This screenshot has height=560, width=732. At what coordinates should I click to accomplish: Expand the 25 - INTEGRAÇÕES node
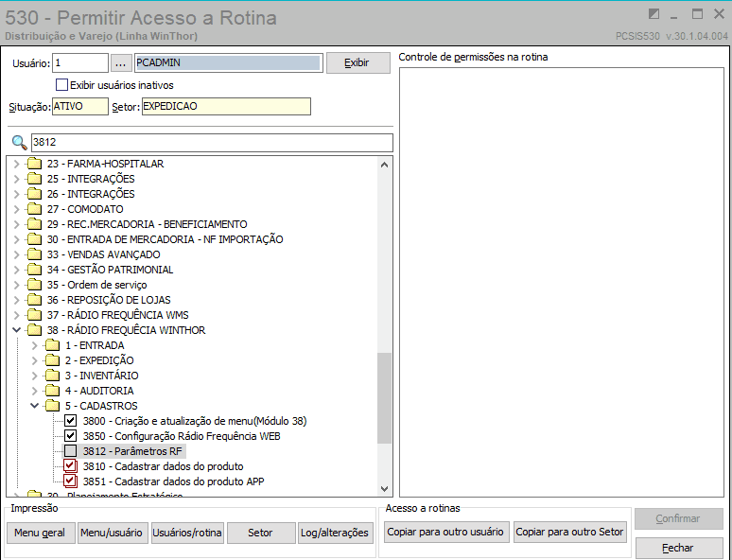pyautogui.click(x=16, y=179)
